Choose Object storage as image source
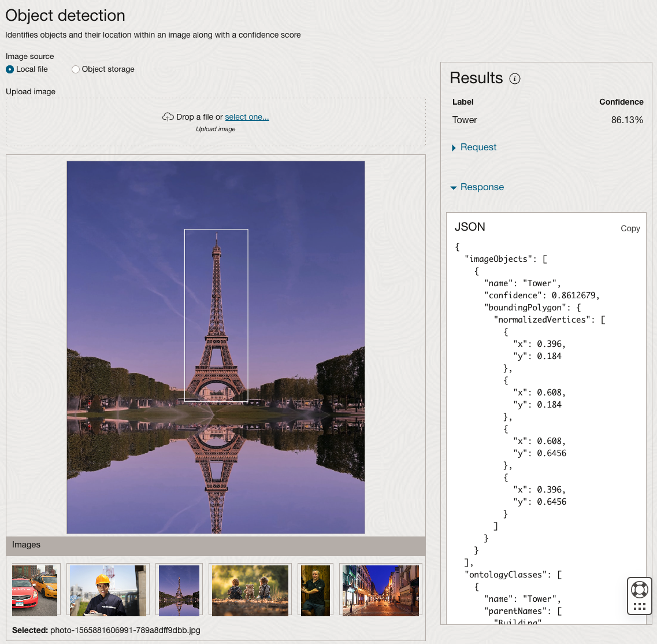 [76, 69]
